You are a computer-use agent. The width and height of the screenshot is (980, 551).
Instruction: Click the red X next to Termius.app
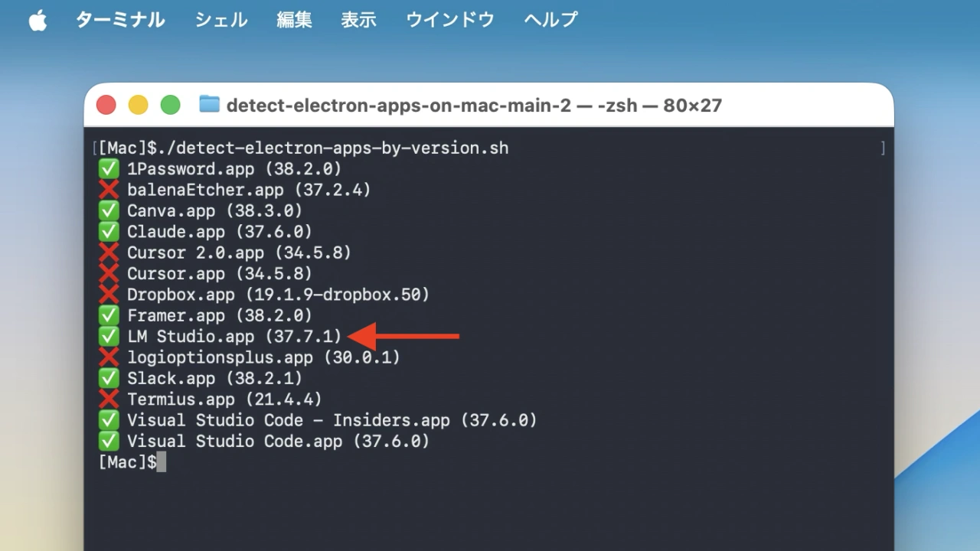[x=108, y=399]
